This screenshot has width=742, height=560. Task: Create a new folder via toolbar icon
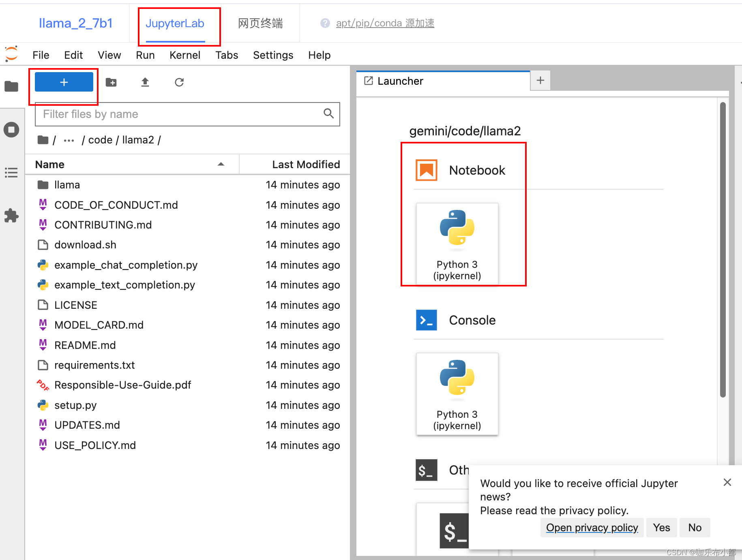pos(111,82)
